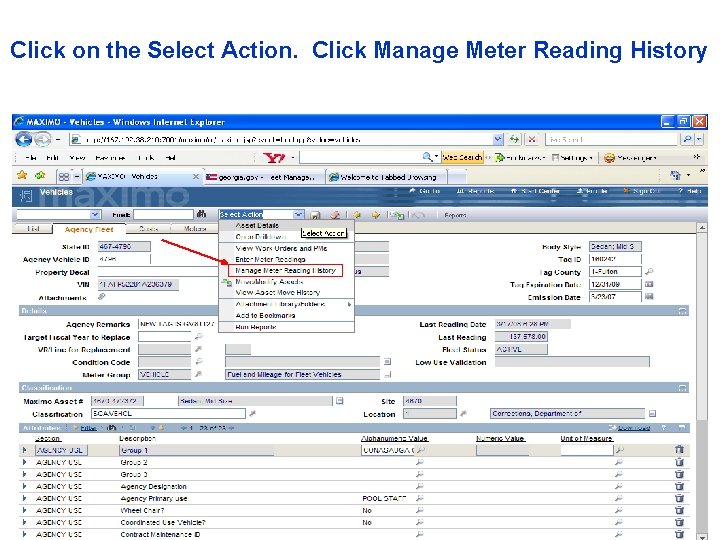Image resolution: width=720 pixels, height=540 pixels.
Task: Switch to Welcome to Tabbed Browsing tab
Action: tap(387, 177)
